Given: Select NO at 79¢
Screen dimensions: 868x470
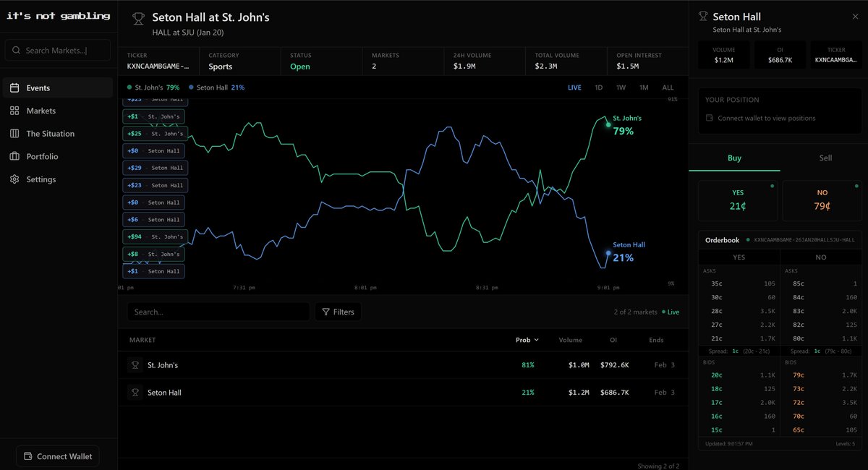Looking at the screenshot, I should [x=823, y=200].
